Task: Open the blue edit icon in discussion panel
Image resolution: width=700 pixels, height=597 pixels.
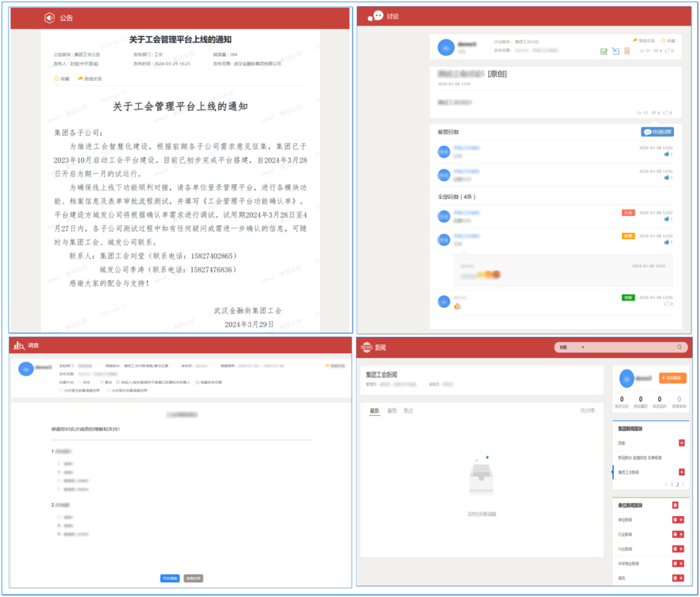Action: (616, 51)
